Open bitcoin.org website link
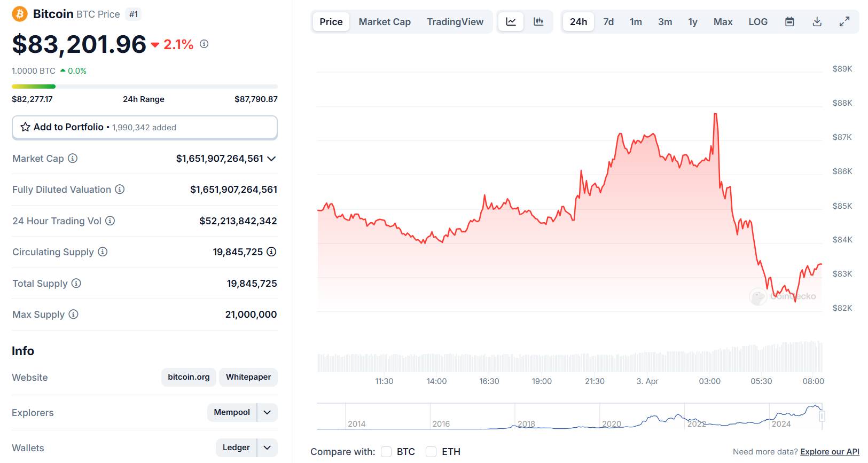 click(x=189, y=377)
